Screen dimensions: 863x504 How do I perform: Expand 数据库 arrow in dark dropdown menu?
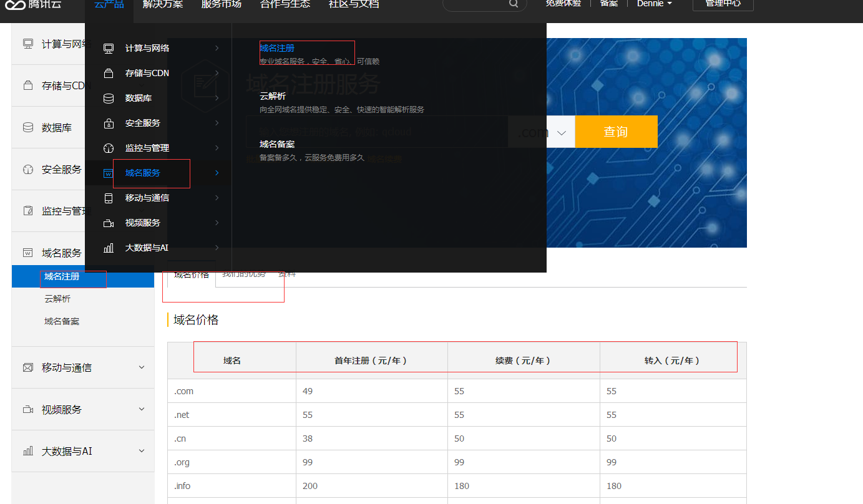pos(217,98)
